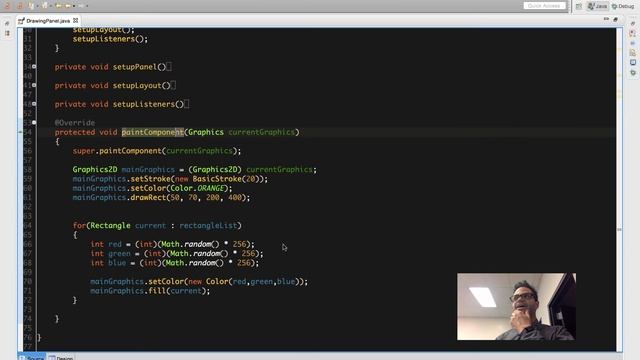The image size is (640, 360).
Task: Click the second icon in left sidebar
Action: (7, 33)
